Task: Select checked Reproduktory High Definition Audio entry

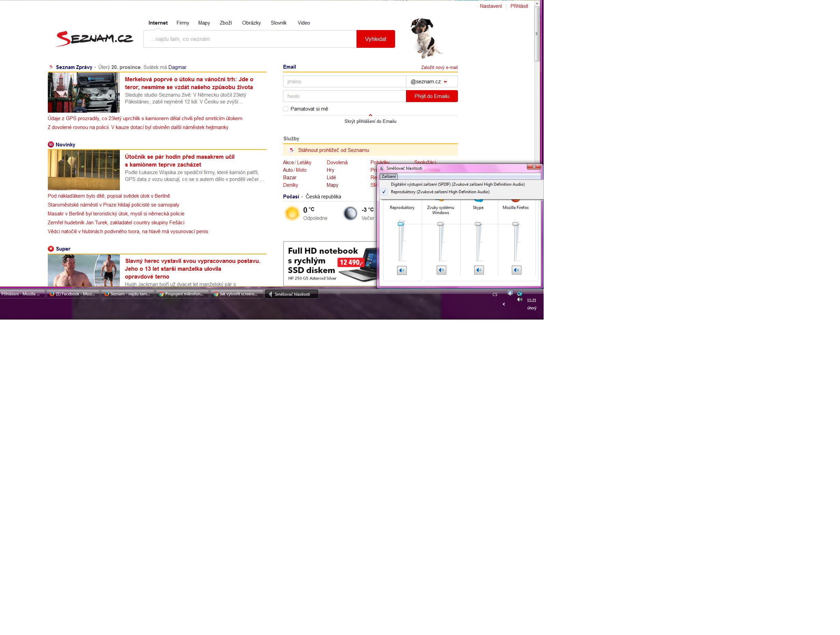Action: click(440, 192)
